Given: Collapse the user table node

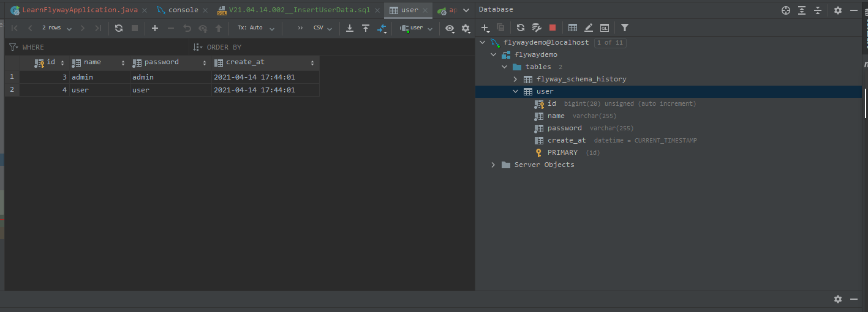Looking at the screenshot, I should (515, 92).
